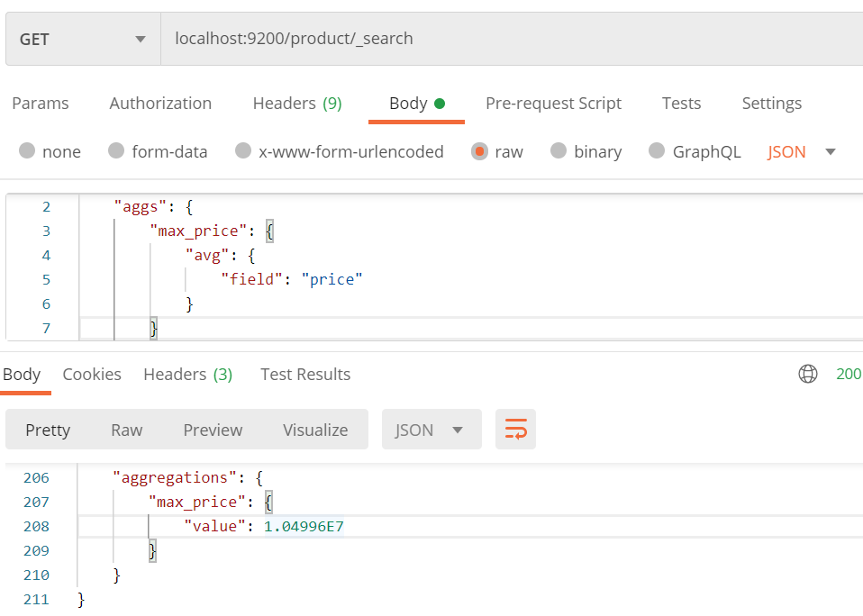Select the form-data body type

pos(158,151)
